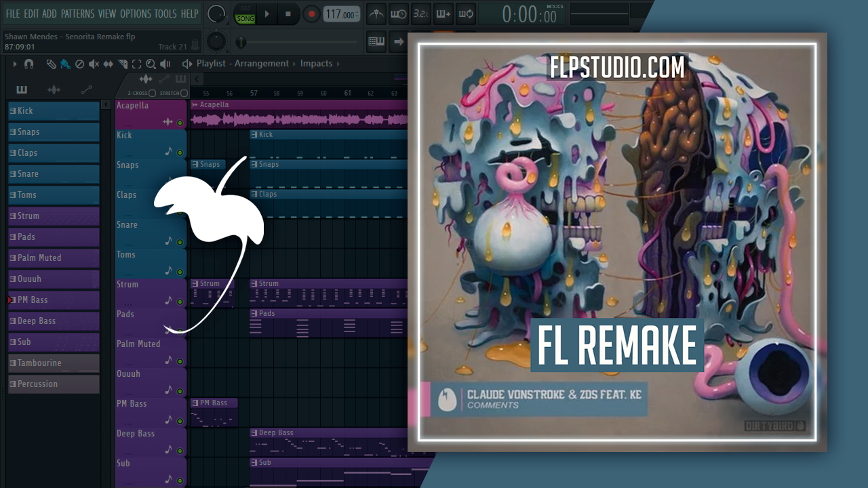
Task: Click the red Record button
Action: coord(311,14)
